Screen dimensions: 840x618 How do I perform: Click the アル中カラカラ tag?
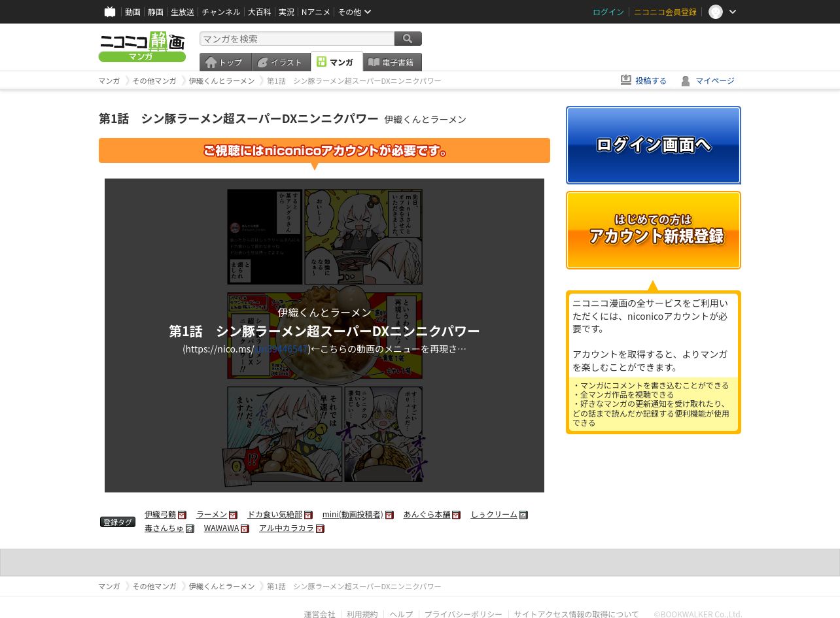point(287,528)
